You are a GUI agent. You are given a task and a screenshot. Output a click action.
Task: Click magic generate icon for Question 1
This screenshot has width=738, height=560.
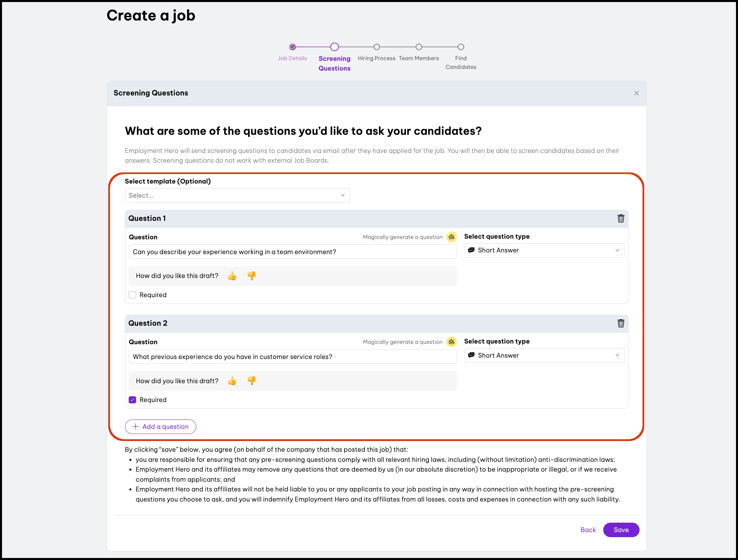pos(452,237)
